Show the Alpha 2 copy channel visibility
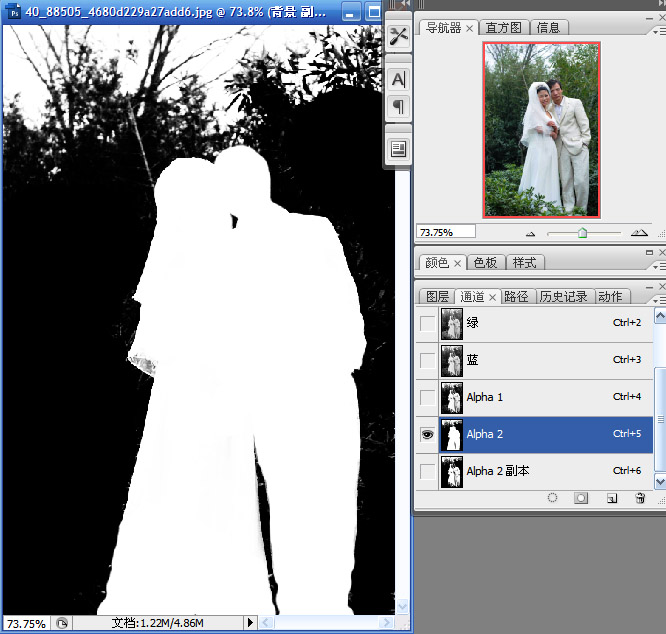 [x=427, y=471]
